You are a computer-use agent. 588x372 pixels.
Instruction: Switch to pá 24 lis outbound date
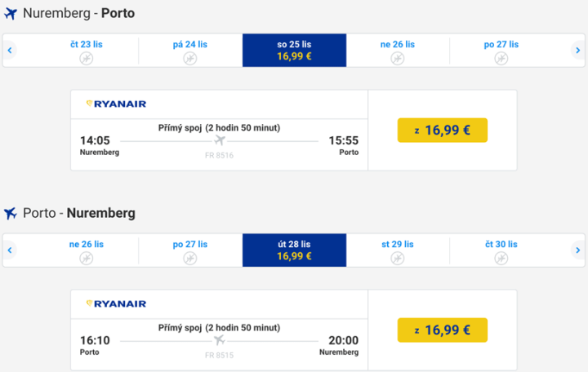click(x=190, y=51)
